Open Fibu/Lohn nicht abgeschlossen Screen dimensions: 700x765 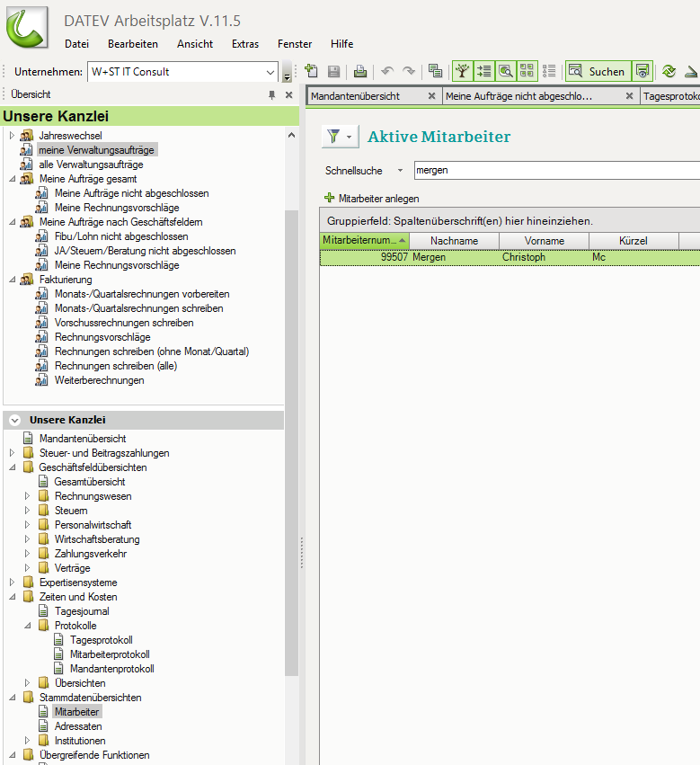click(x=121, y=236)
